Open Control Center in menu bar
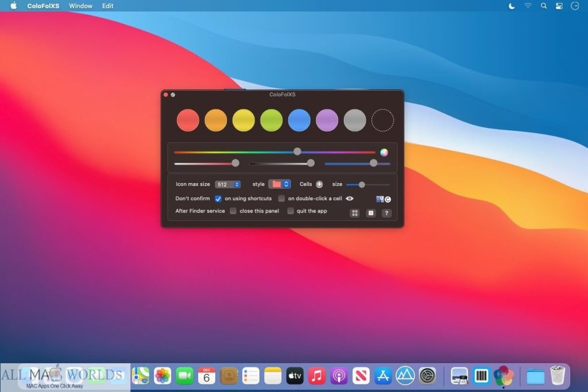 tap(559, 6)
